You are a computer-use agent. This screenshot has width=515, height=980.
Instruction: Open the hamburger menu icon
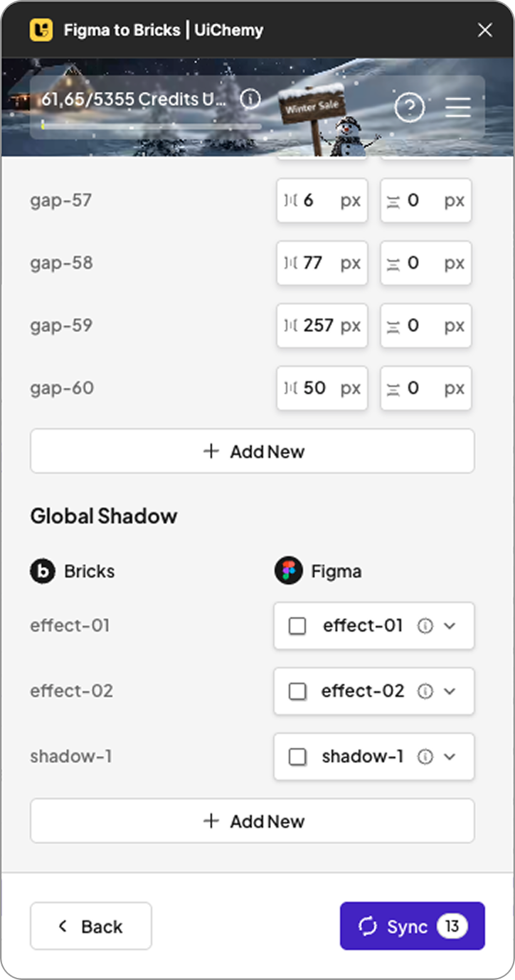(458, 108)
